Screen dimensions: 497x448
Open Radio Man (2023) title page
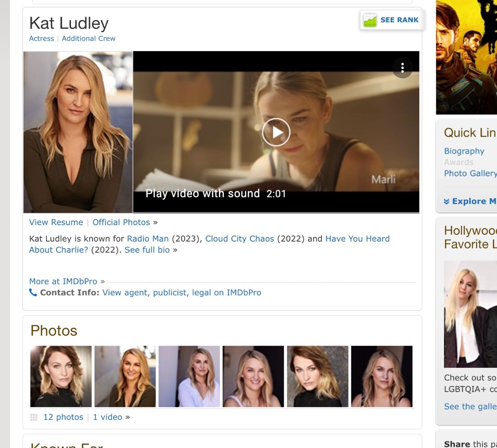(x=148, y=239)
